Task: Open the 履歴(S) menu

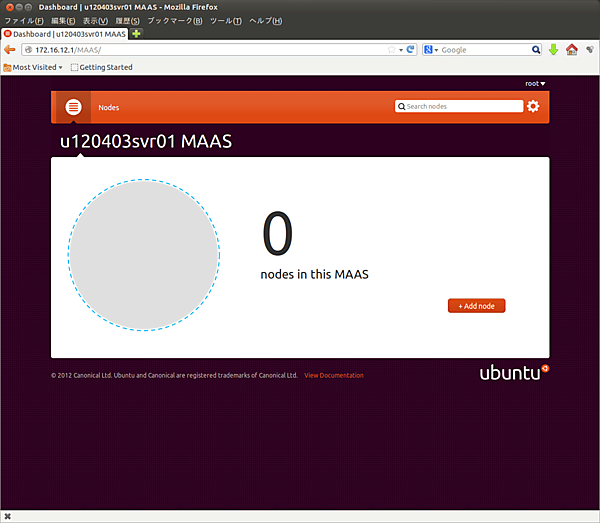Action: tap(127, 21)
